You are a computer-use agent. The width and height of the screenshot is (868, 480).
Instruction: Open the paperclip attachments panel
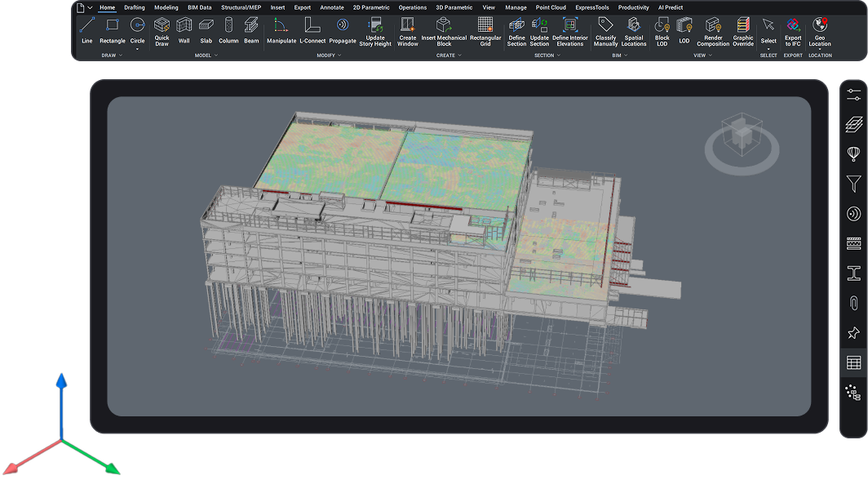pyautogui.click(x=853, y=303)
